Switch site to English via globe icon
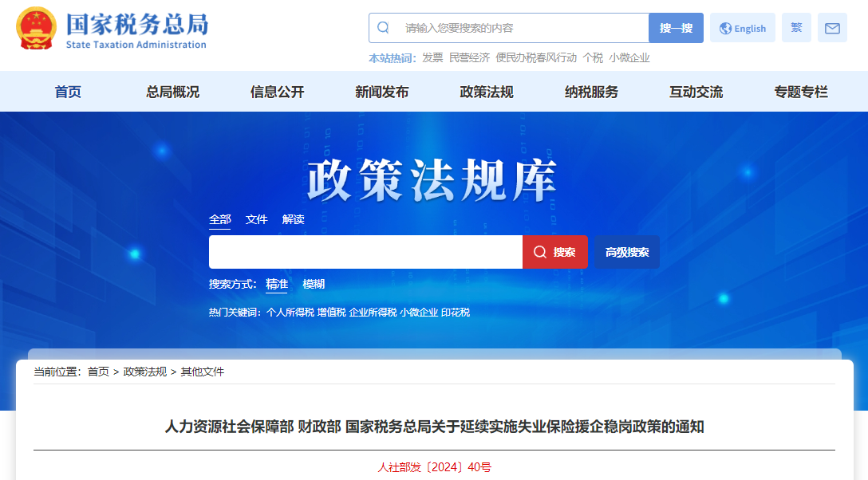 coord(742,28)
